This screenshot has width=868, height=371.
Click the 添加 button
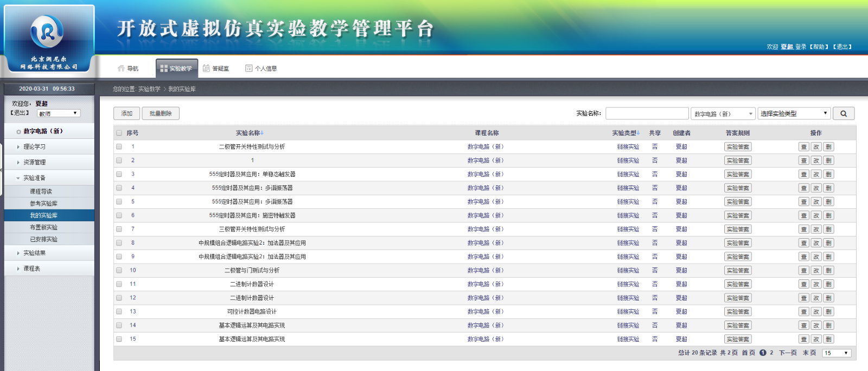pos(126,113)
